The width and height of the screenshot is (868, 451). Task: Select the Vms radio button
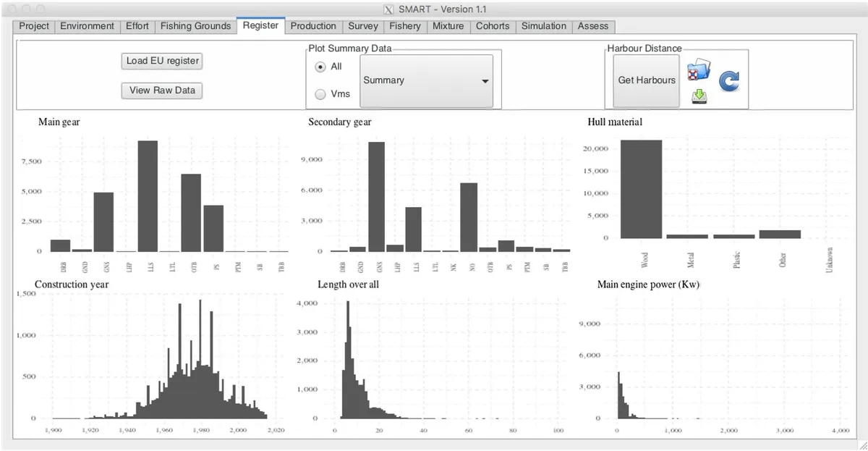(x=320, y=93)
